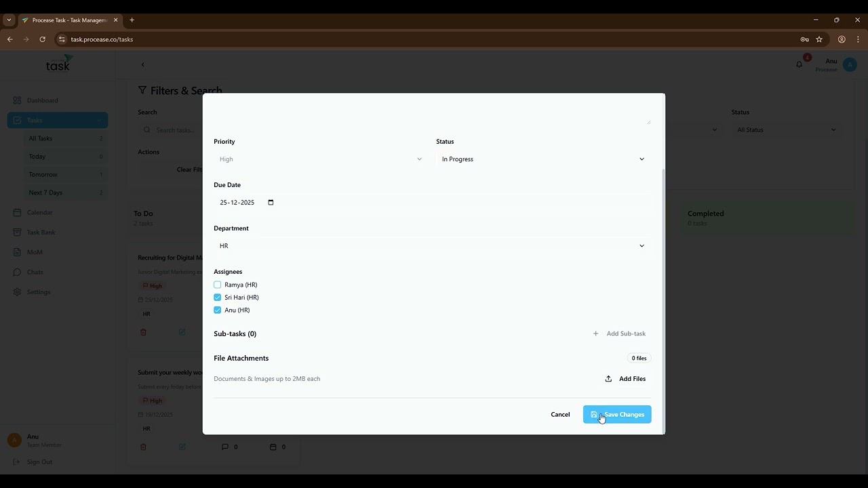Click the Chats bubble icon
The width and height of the screenshot is (868, 488).
click(x=17, y=272)
